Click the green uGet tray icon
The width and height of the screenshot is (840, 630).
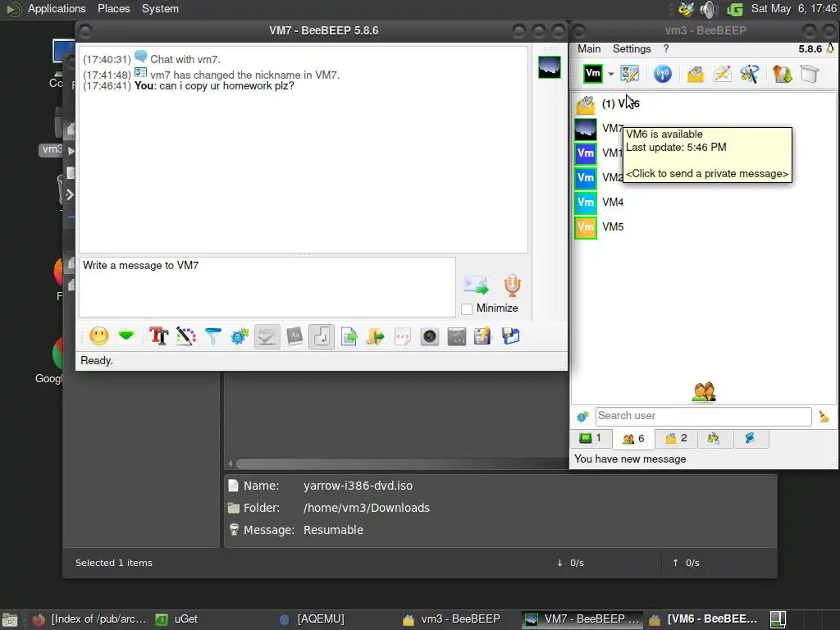pyautogui.click(x=735, y=10)
